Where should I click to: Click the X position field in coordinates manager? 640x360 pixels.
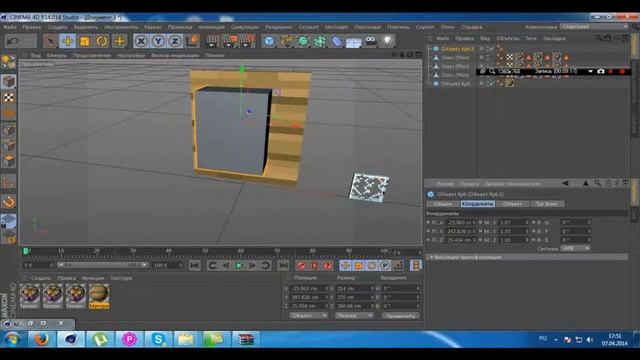309,288
